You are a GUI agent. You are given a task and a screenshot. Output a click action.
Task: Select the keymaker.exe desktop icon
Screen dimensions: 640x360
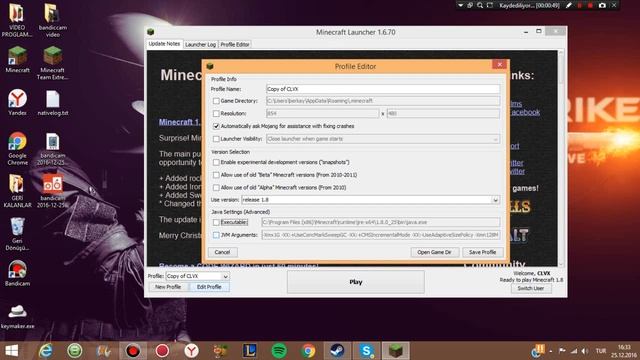(18, 316)
